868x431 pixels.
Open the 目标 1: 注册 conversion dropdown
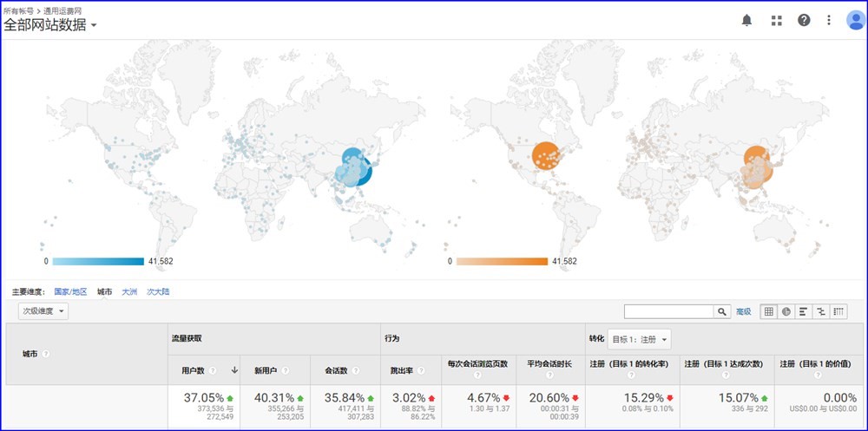tap(640, 339)
